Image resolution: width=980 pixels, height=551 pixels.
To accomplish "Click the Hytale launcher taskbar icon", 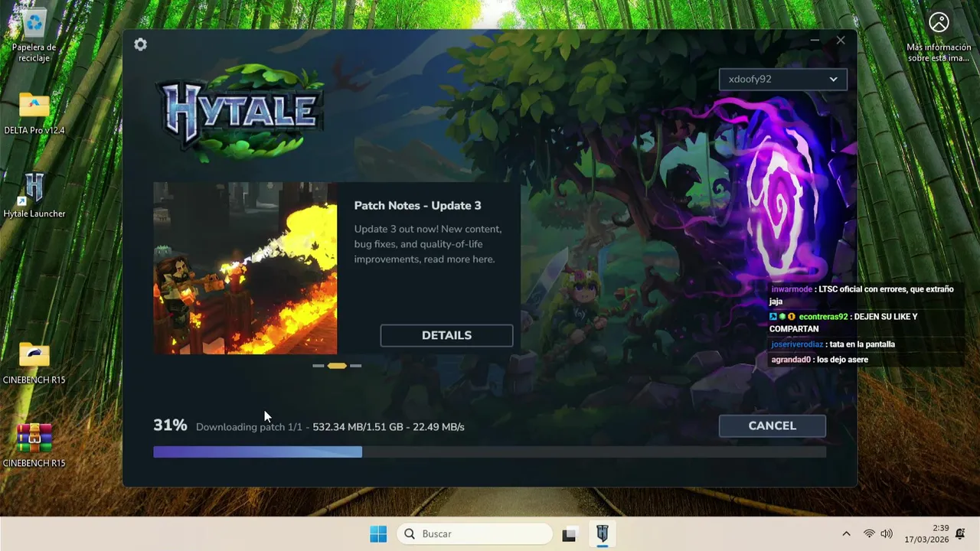I will (603, 534).
